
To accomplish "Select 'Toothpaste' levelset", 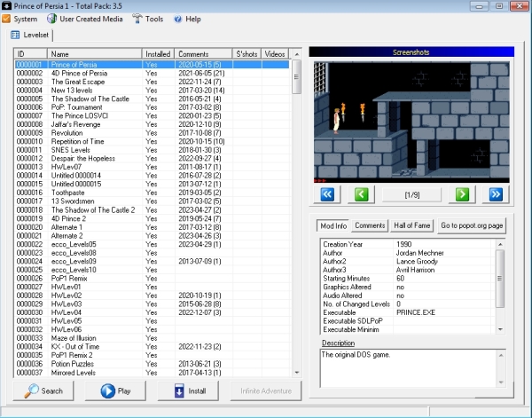I will [x=152, y=193].
